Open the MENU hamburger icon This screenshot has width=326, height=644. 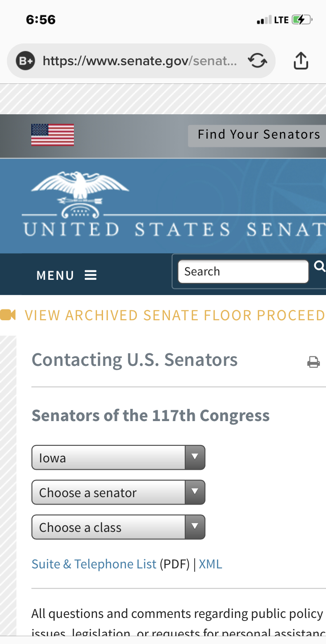click(90, 275)
